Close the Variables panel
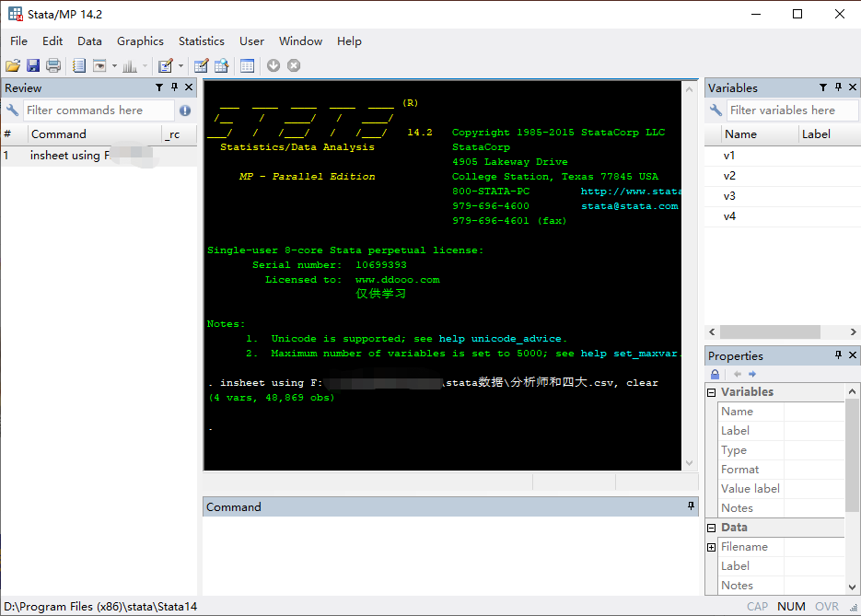861x616 pixels. tap(853, 87)
